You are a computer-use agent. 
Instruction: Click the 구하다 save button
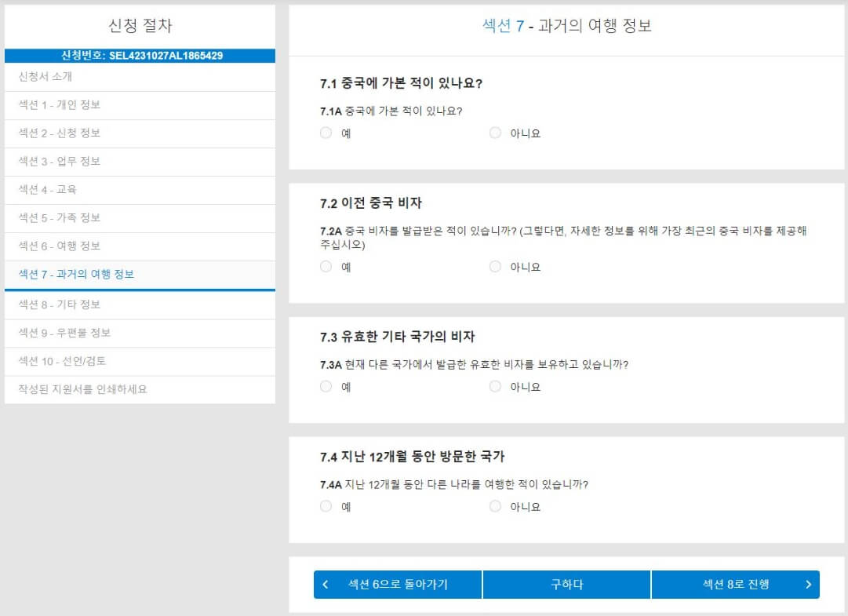[566, 584]
